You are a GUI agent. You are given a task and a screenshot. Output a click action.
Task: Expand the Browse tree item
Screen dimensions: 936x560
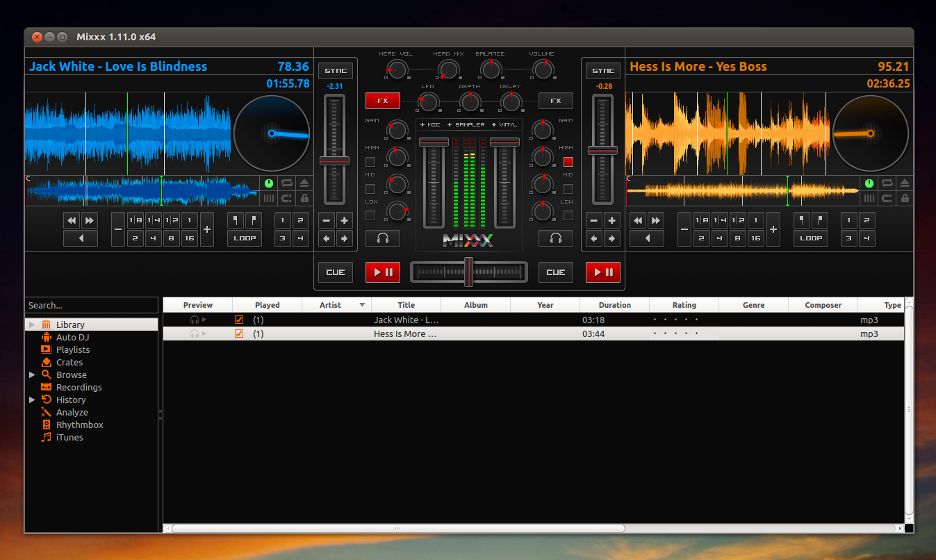pyautogui.click(x=32, y=375)
